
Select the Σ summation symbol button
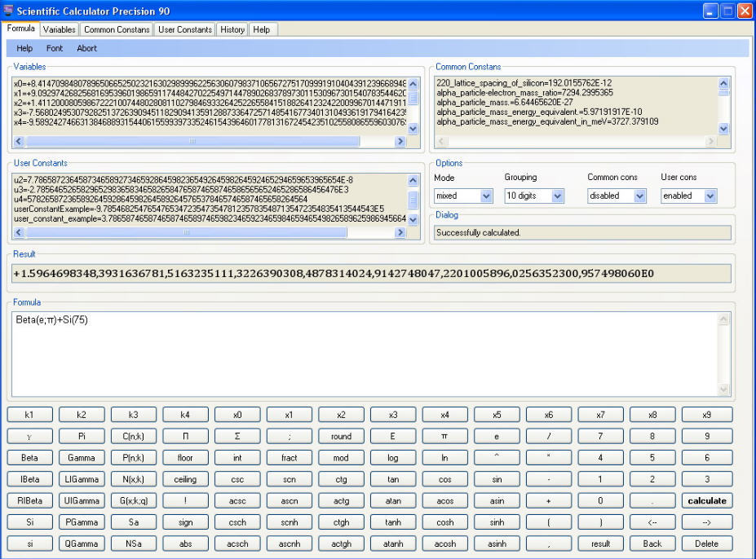pyautogui.click(x=237, y=436)
